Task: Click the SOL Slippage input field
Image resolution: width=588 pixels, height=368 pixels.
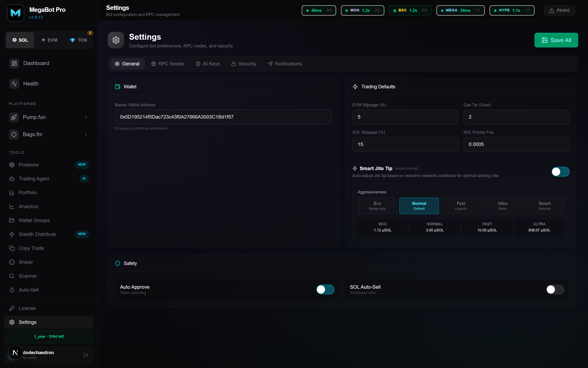Action: coord(405,144)
